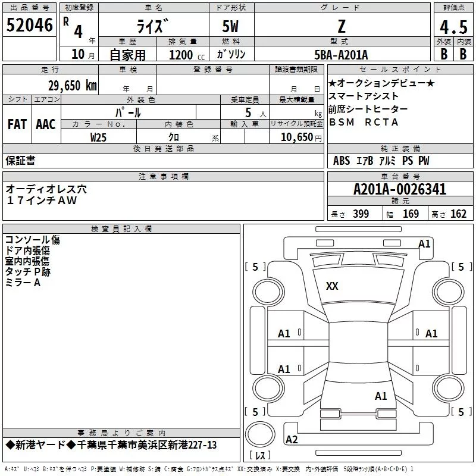Click the bottom-right tire rating [5]
Viewport: 476px width, 476px height.
(x=461, y=412)
